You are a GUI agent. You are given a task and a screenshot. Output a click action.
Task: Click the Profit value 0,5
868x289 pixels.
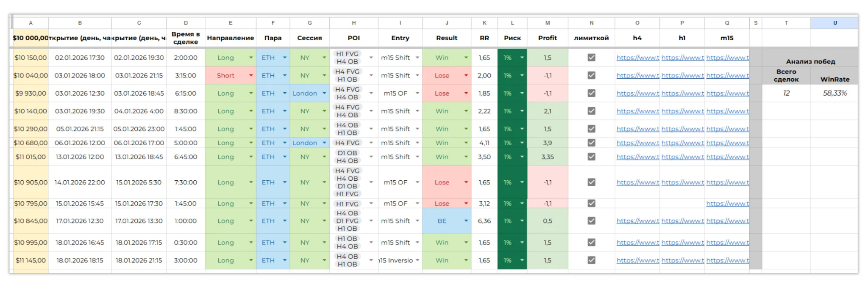coord(548,221)
